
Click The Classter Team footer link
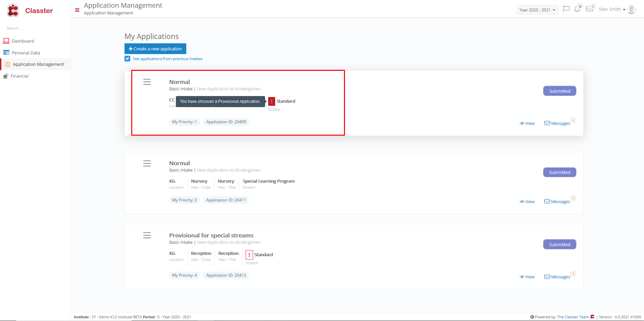point(573,317)
